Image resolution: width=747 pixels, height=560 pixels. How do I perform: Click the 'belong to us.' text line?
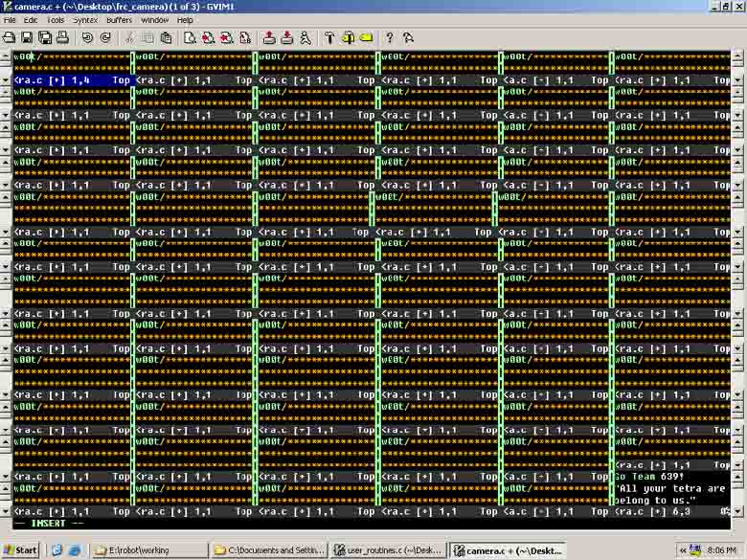click(x=655, y=500)
